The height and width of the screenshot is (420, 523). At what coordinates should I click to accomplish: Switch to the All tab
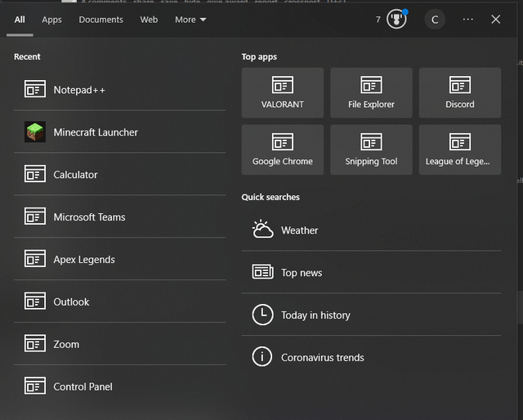tap(20, 20)
